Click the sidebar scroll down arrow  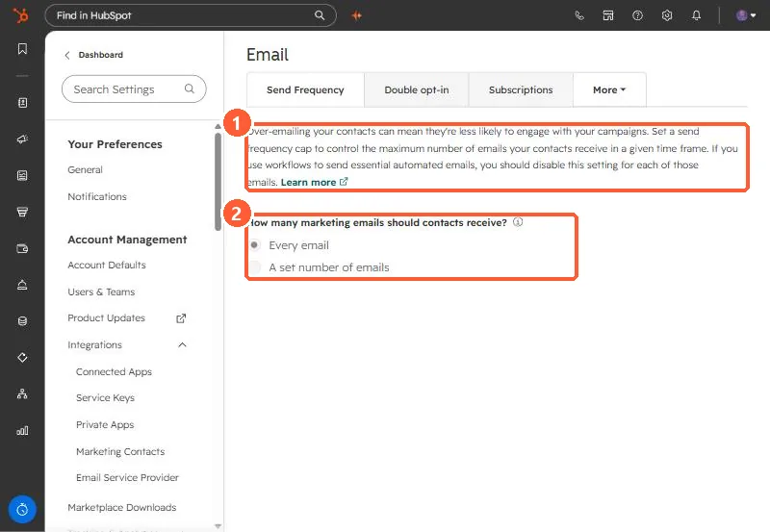tap(218, 526)
